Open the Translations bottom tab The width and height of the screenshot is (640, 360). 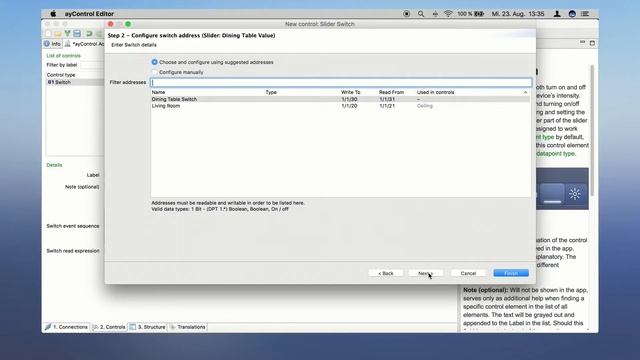coord(187,327)
